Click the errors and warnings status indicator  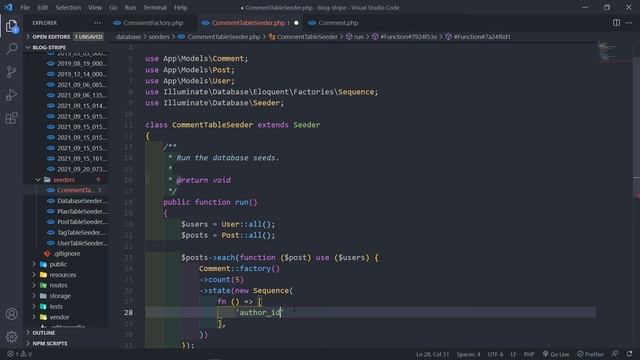(x=19, y=354)
